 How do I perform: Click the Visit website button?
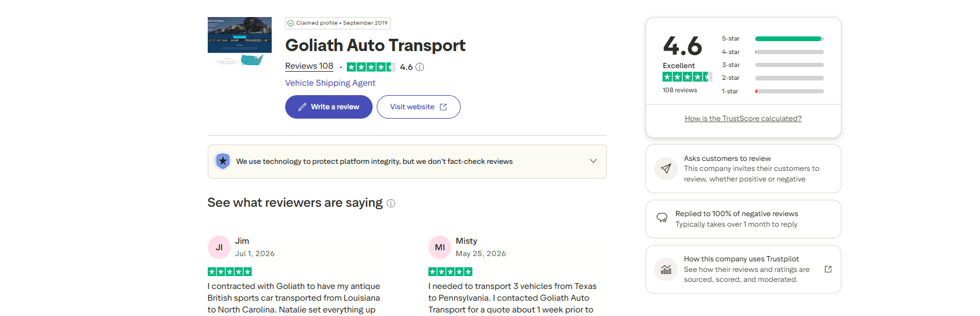click(x=418, y=107)
